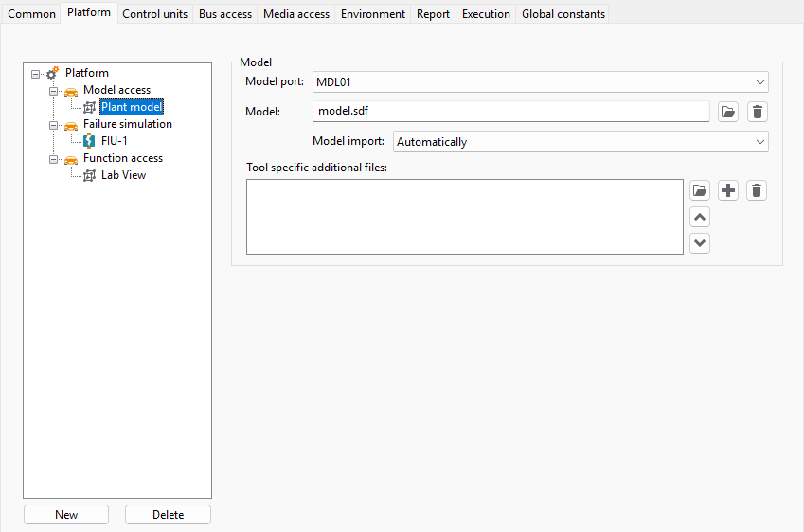Click the model.sdf Model input field

(510, 111)
